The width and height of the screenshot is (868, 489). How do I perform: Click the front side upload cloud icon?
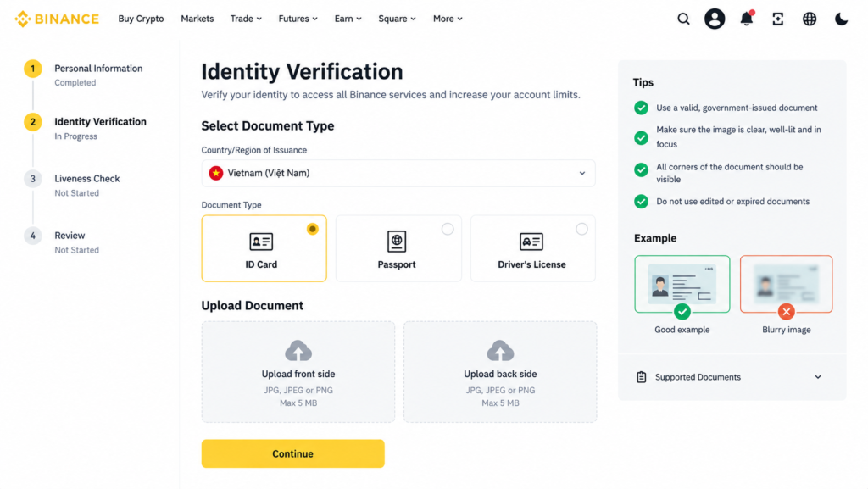tap(298, 351)
